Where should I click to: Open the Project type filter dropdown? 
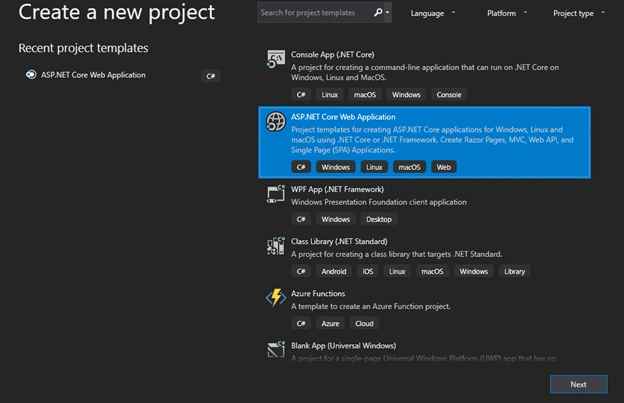(579, 13)
